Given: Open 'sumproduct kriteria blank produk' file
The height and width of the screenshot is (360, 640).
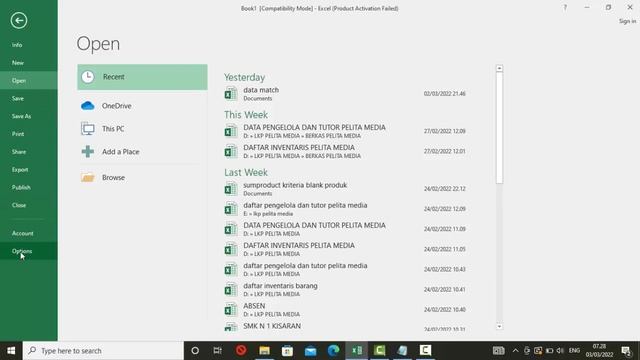Looking at the screenshot, I should 346,189.
